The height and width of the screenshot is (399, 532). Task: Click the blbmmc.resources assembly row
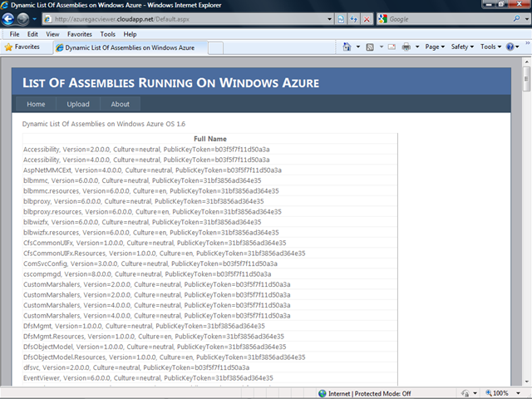point(210,191)
